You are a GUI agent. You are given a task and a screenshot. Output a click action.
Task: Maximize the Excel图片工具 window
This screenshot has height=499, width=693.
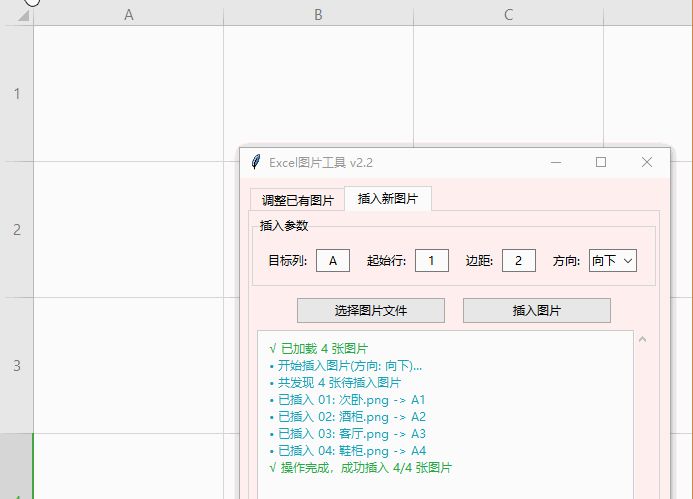tap(601, 162)
